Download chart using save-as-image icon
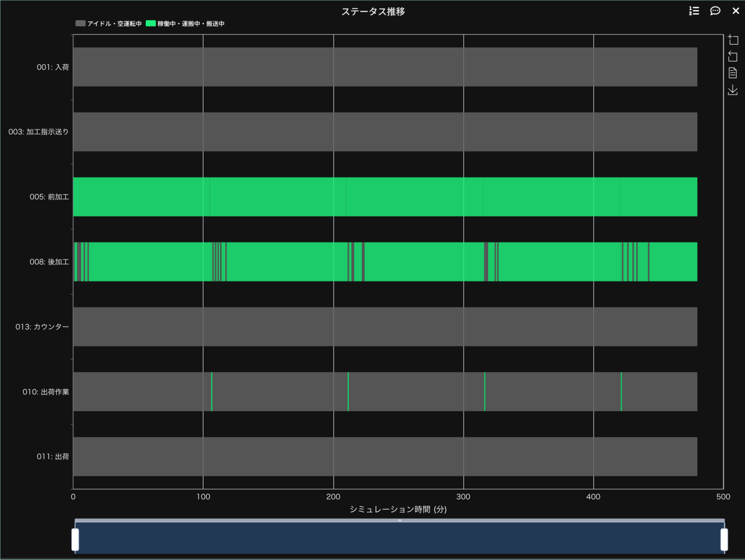The height and width of the screenshot is (560, 745). [x=733, y=90]
